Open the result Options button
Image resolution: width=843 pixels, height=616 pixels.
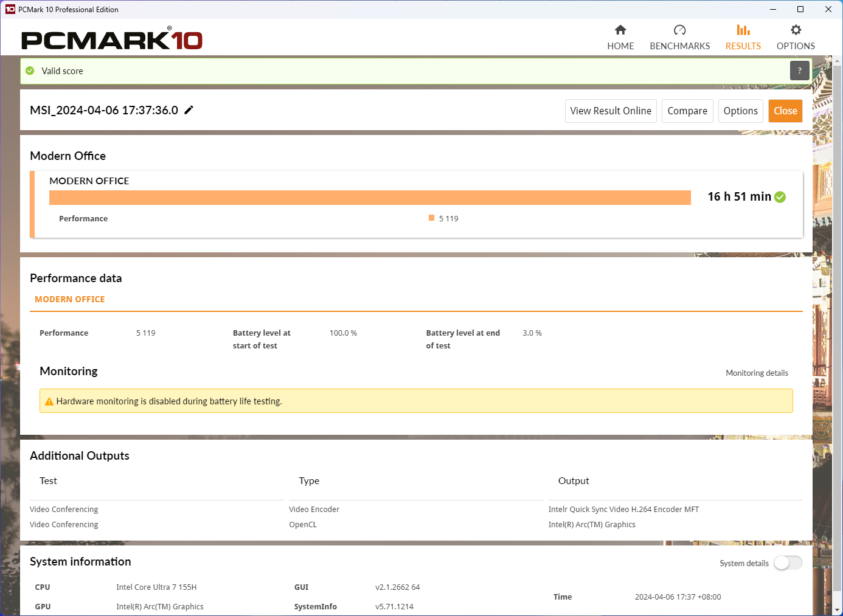740,111
